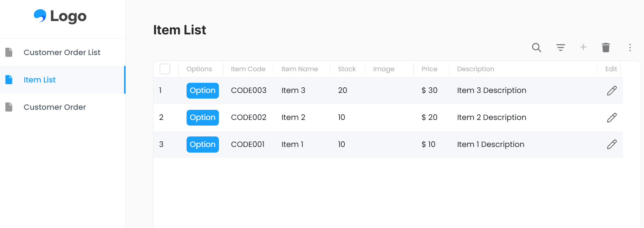Screen dimensions: 644x228
Task: Sort by Item Code column header
Action: click(x=248, y=69)
